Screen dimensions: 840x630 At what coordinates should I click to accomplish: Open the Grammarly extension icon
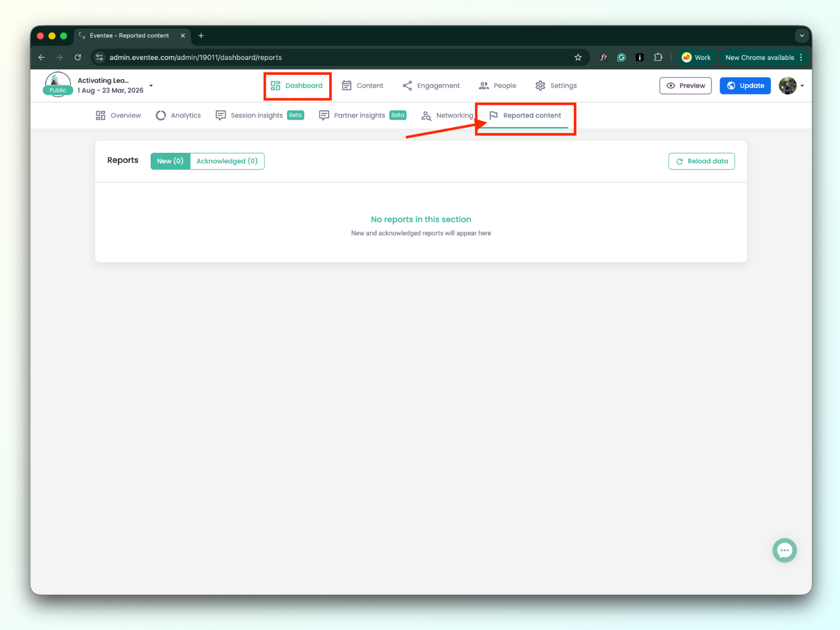(x=622, y=57)
